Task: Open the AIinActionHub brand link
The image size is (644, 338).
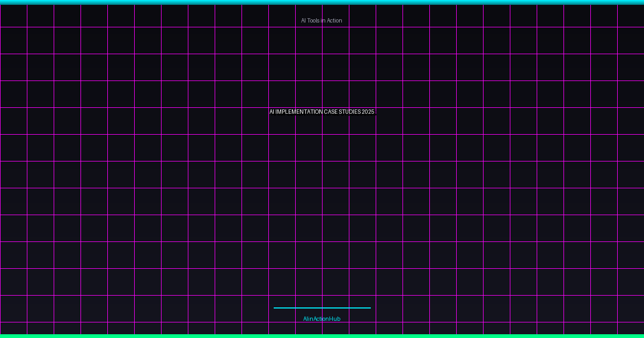Action: (x=321, y=319)
